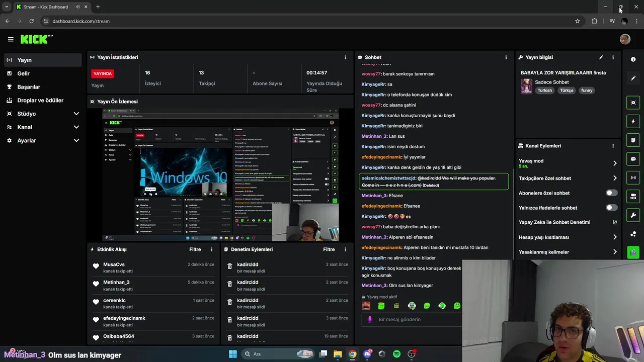Click the funny tag chip
The width and height of the screenshot is (644, 362).
(587, 90)
